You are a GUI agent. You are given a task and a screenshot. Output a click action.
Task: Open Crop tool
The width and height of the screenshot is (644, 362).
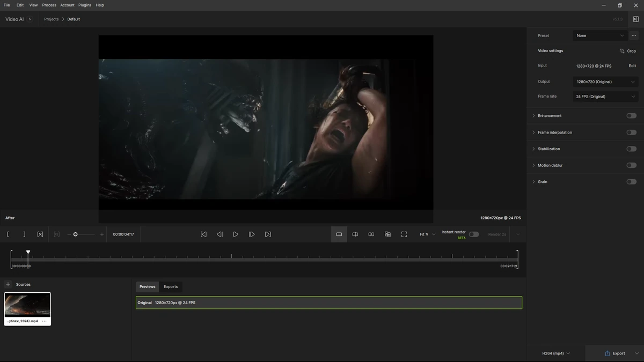pos(628,51)
